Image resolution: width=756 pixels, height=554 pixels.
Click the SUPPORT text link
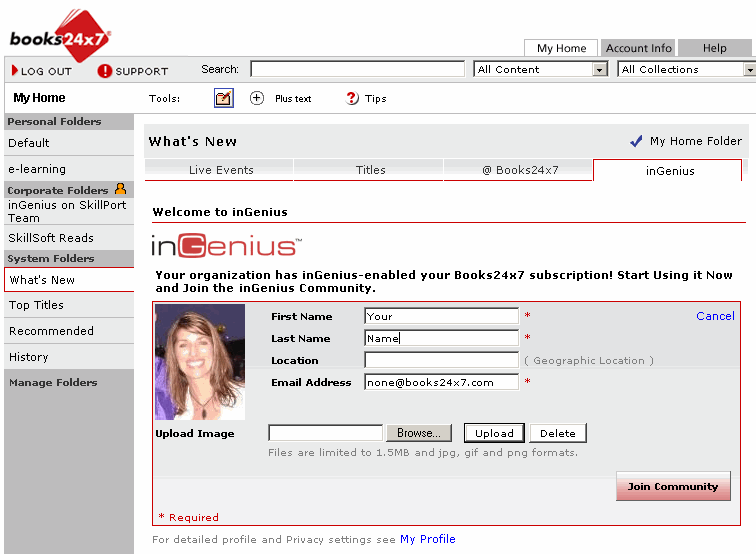(x=142, y=71)
